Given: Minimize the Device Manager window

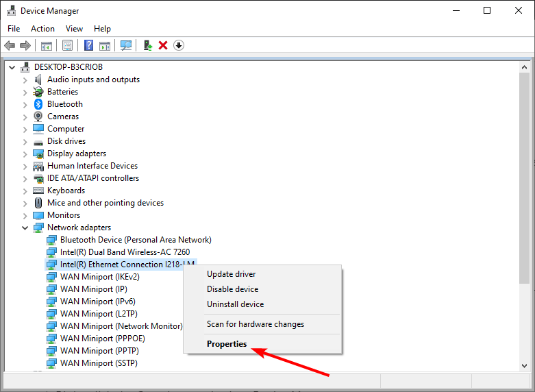Looking at the screenshot, I should click(x=456, y=10).
